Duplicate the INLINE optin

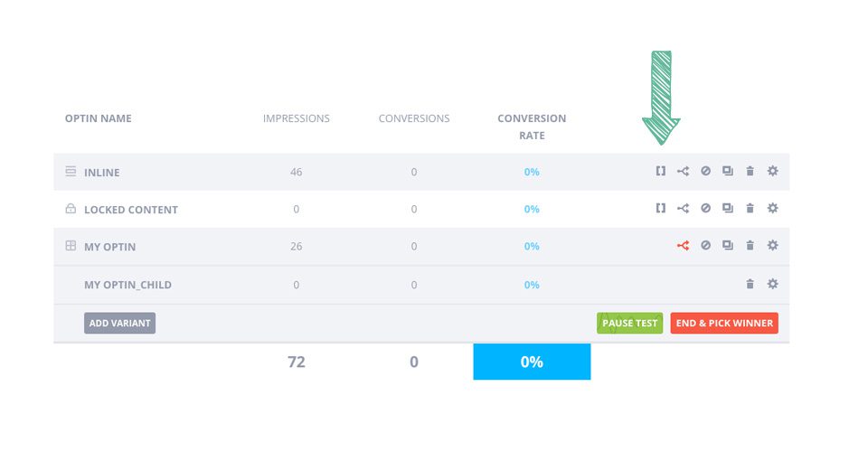[x=728, y=172]
